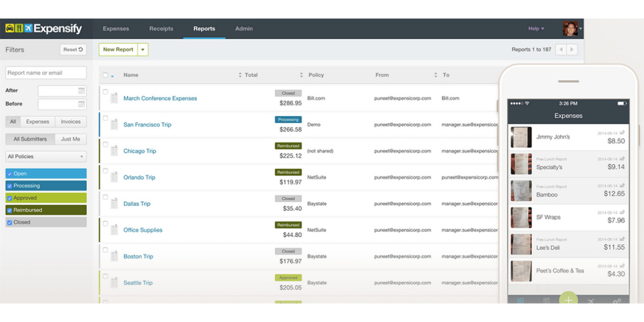Image resolution: width=644 pixels, height=322 pixels.
Task: Click the Report name or email field
Action: (46, 73)
